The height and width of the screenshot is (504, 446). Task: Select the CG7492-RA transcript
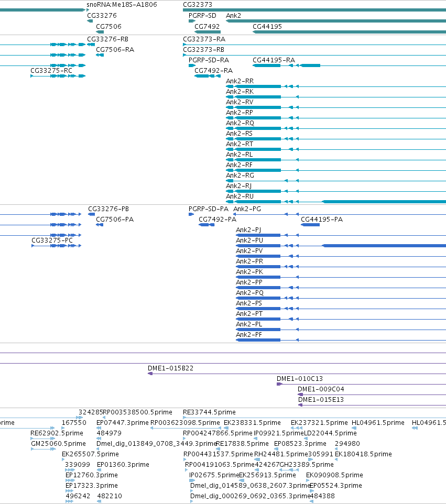[x=208, y=76]
